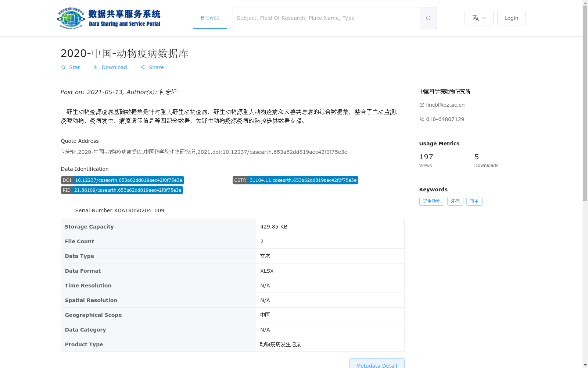Click the 429.85 KB storage capacity value

274,227
